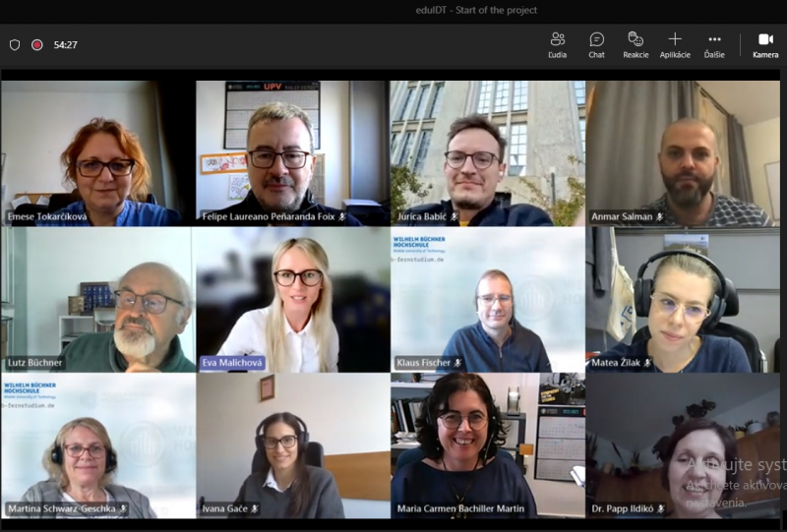
Task: Select the Emese Tokarčíková video tile
Action: 97,148
